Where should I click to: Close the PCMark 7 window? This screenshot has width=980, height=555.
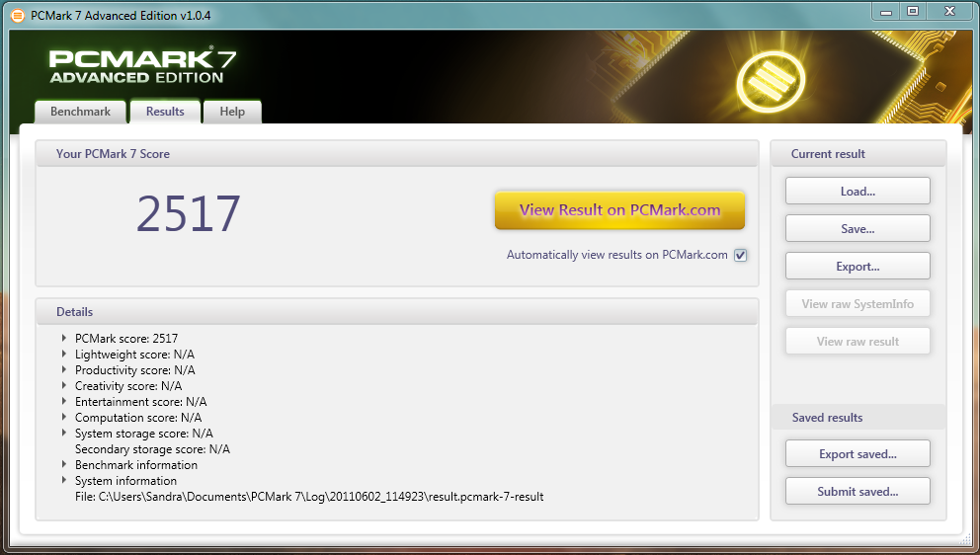coord(949,11)
